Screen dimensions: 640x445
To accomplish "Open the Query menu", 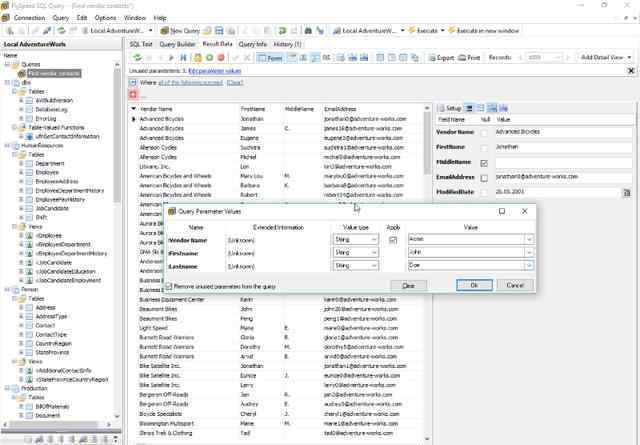I will (x=60, y=18).
